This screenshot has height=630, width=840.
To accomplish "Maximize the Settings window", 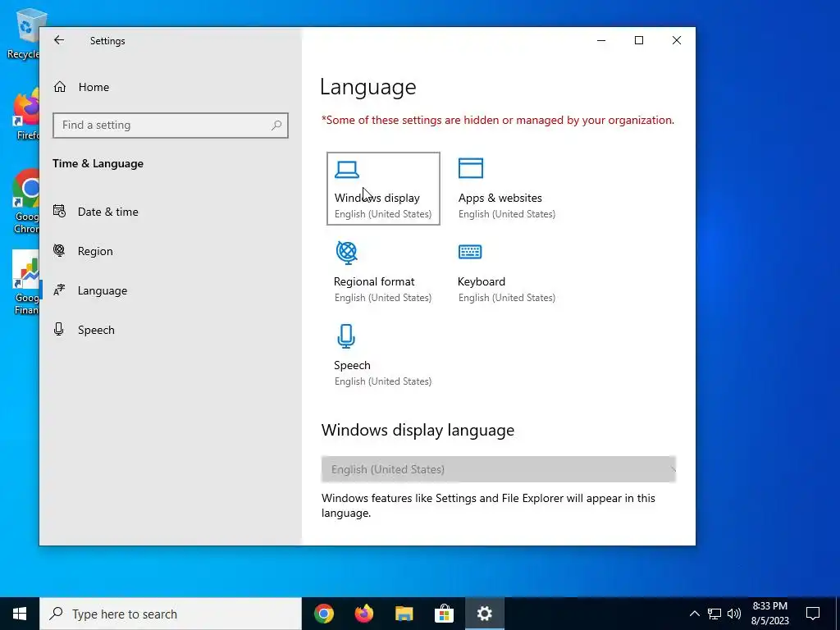I will coord(638,40).
